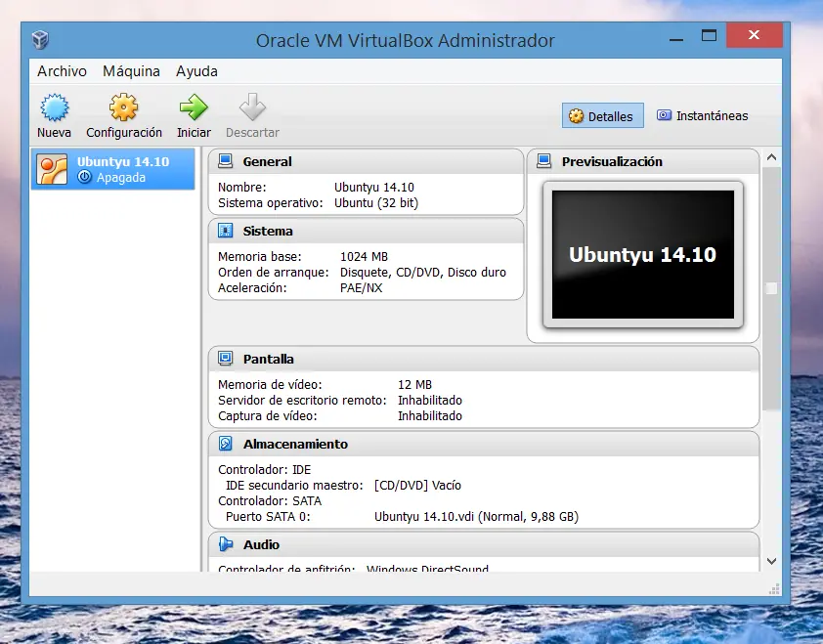Image resolution: width=823 pixels, height=644 pixels.
Task: Switch to Instantáneas view
Action: point(702,115)
